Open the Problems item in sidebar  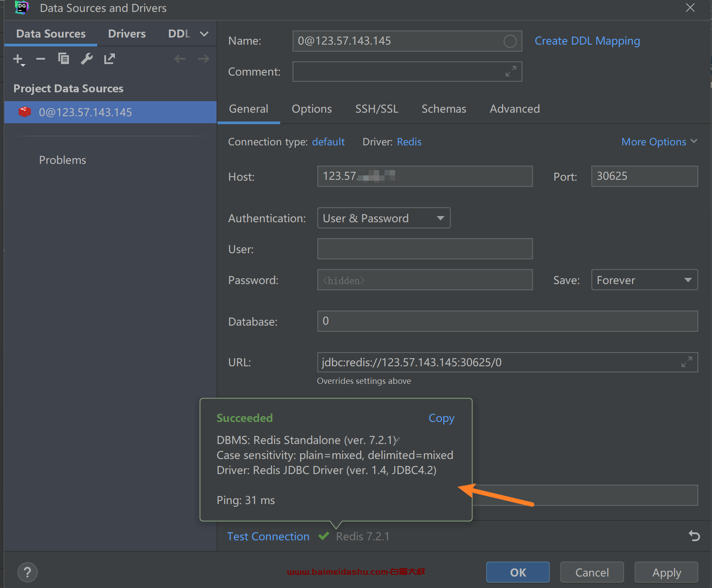(x=62, y=160)
